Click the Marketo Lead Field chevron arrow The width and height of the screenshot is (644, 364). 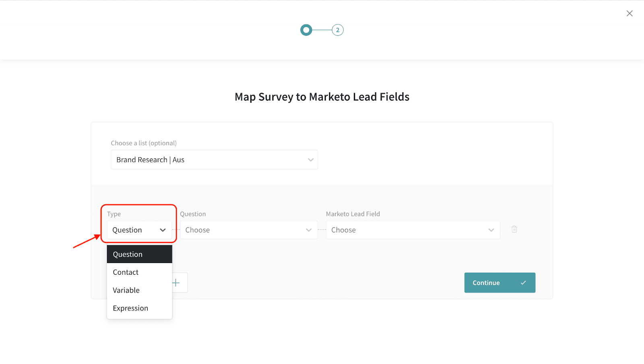click(491, 230)
